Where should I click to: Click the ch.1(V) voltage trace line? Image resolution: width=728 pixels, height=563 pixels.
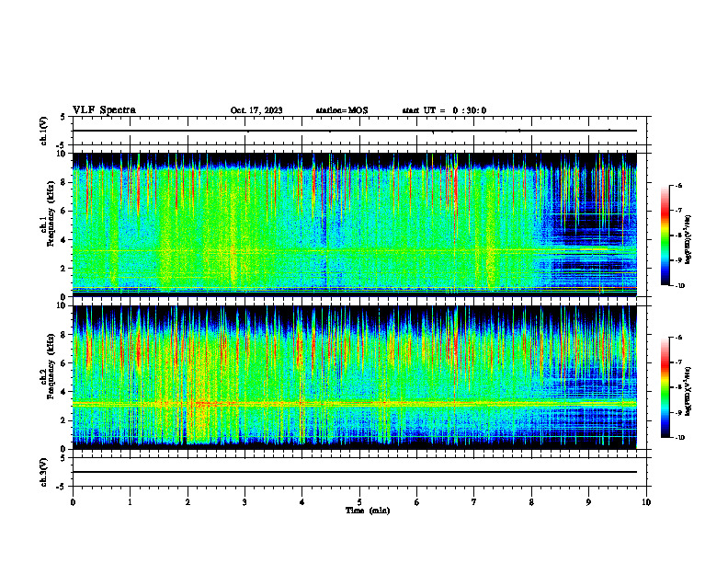(x=355, y=131)
